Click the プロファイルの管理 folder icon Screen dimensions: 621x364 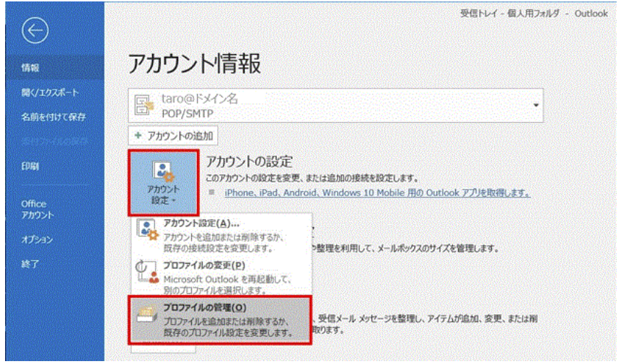pos(146,315)
